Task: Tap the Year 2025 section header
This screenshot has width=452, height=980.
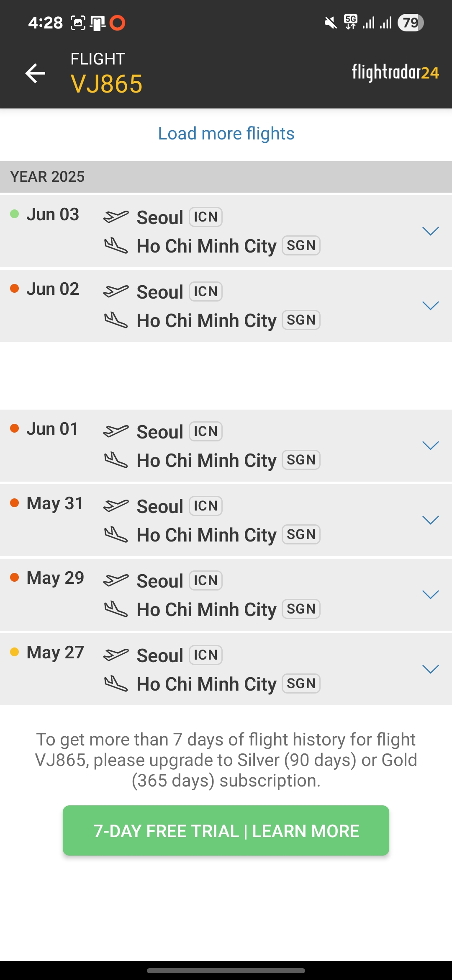Action: click(x=47, y=177)
